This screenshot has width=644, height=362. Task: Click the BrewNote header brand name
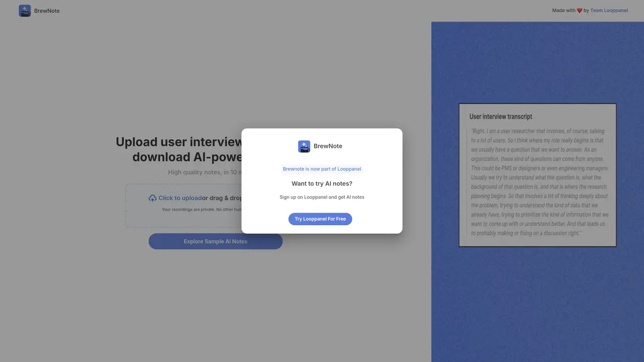pyautogui.click(x=47, y=11)
